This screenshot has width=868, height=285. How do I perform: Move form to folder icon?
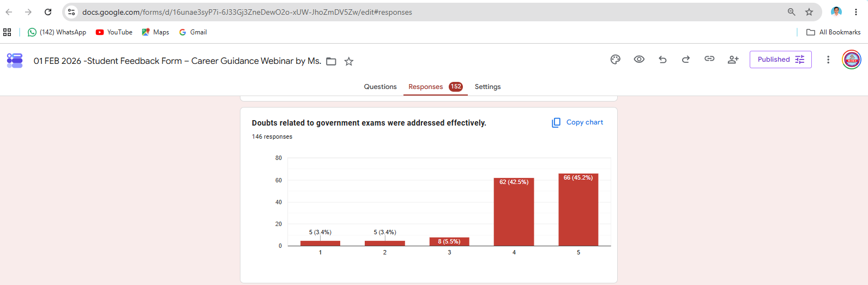click(331, 62)
